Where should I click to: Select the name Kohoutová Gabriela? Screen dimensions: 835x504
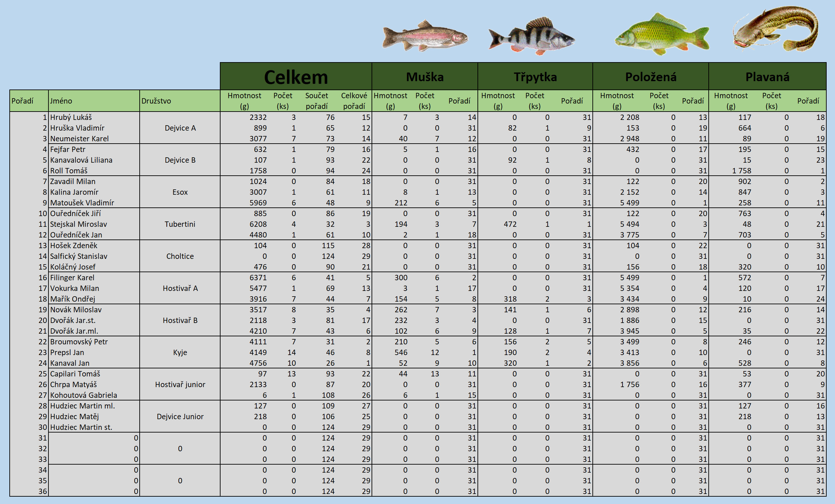(84, 395)
